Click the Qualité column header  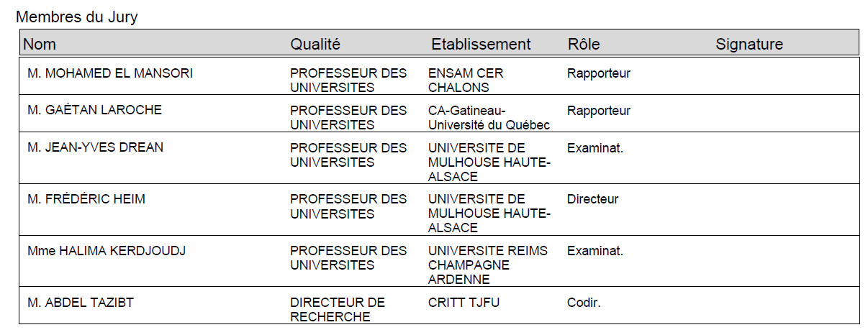point(315,44)
